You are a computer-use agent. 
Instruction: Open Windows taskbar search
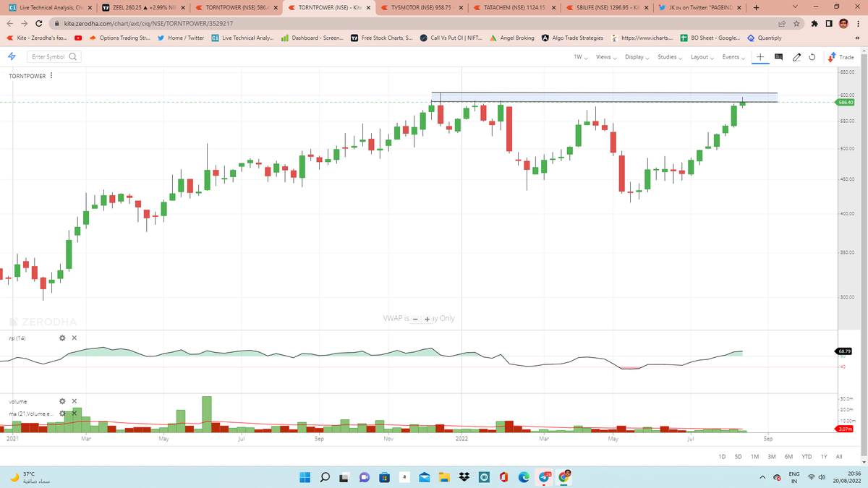[x=324, y=476]
